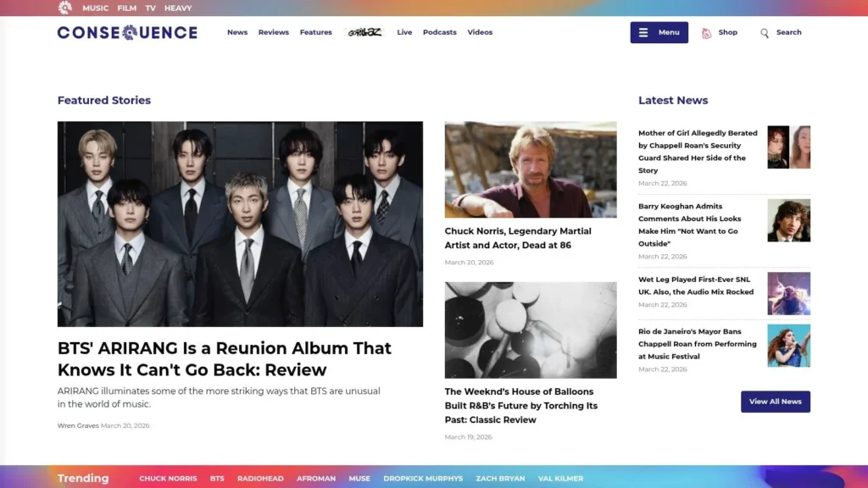Viewport: 868px width, 488px height.
Task: Click the Chappell Roan story thumbnail in Latest News
Action: tap(788, 147)
